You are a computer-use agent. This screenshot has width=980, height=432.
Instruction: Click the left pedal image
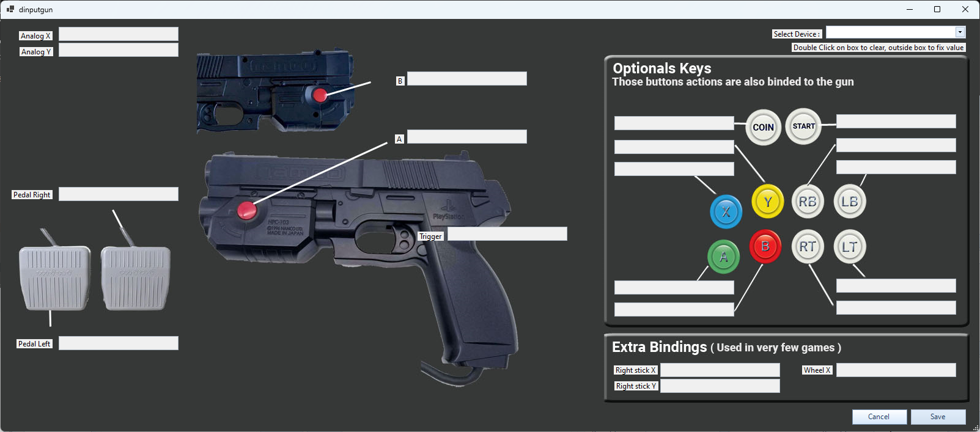[x=55, y=278]
